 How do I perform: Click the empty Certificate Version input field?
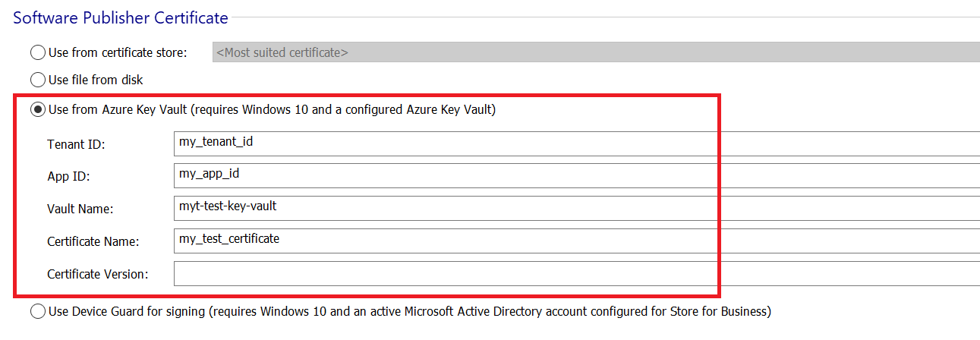click(577, 273)
